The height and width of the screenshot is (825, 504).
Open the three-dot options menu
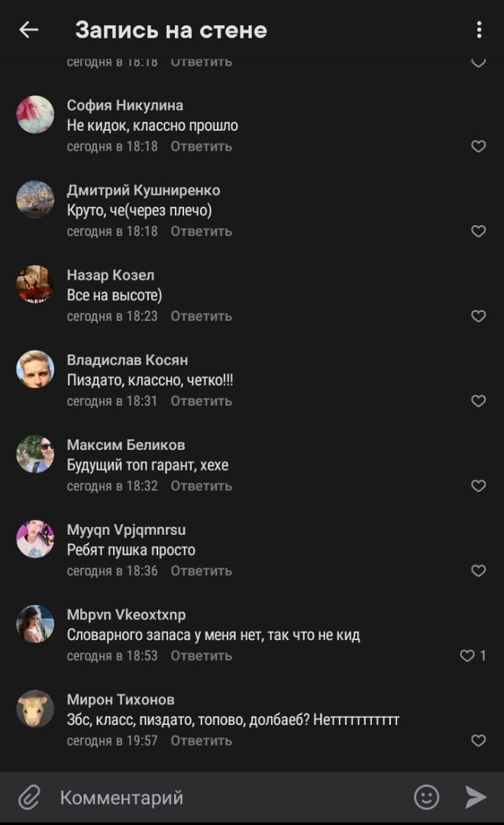coord(479,30)
